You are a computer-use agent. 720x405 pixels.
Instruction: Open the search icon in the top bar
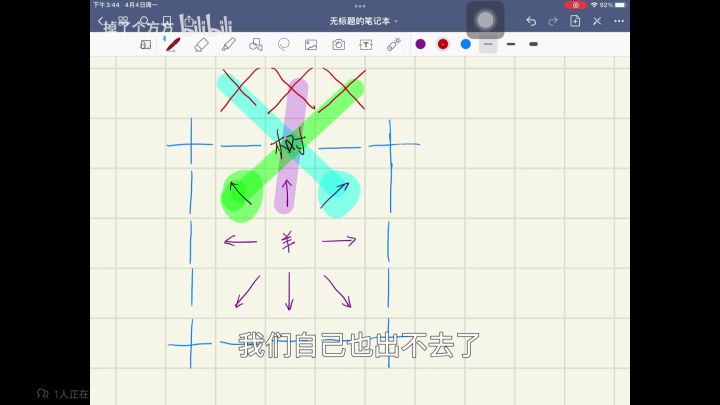(x=144, y=21)
